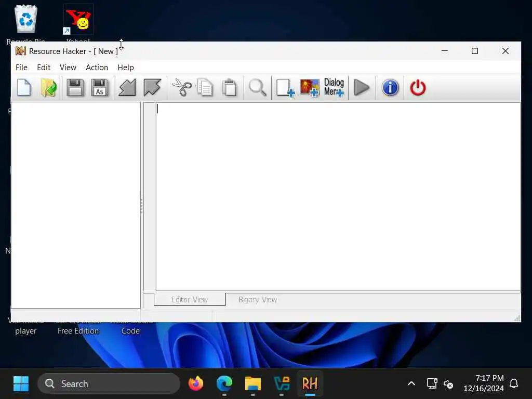Screen dimensions: 532x399
Task: Switch to the Binary View tab
Action: point(258,300)
